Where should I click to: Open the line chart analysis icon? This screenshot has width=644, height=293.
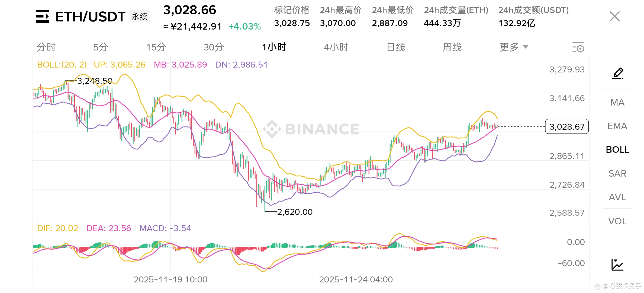(x=617, y=265)
